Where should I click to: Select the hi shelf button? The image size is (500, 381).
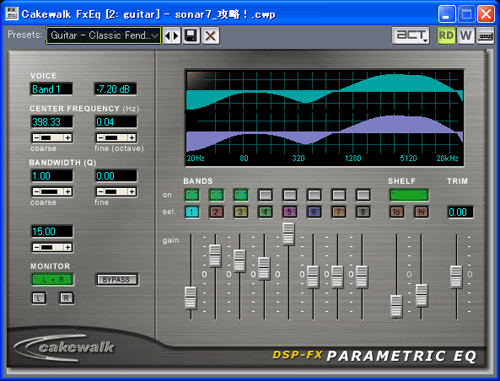tap(421, 212)
